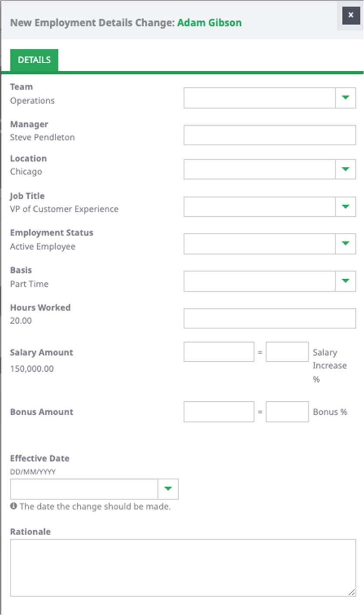This screenshot has height=615, width=364.
Task: Open the Team dropdown arrow
Action: [345, 98]
